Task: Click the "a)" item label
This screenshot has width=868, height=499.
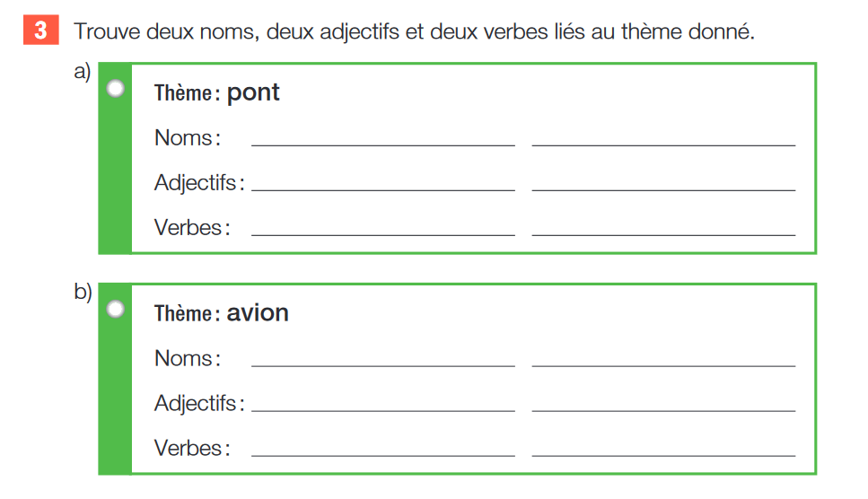Action: 83,73
